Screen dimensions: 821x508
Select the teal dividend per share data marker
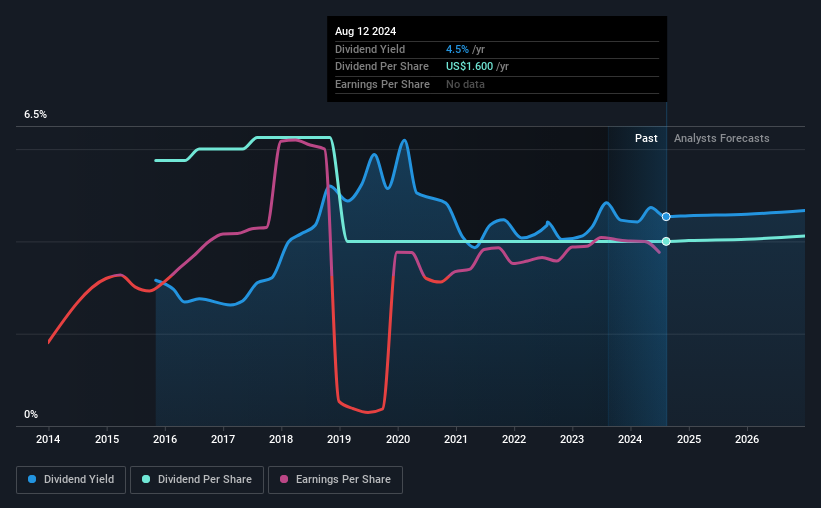[666, 241]
